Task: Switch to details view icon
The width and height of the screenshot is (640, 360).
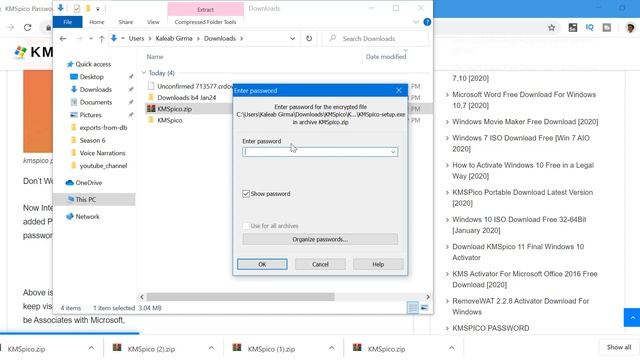Action: [x=413, y=308]
